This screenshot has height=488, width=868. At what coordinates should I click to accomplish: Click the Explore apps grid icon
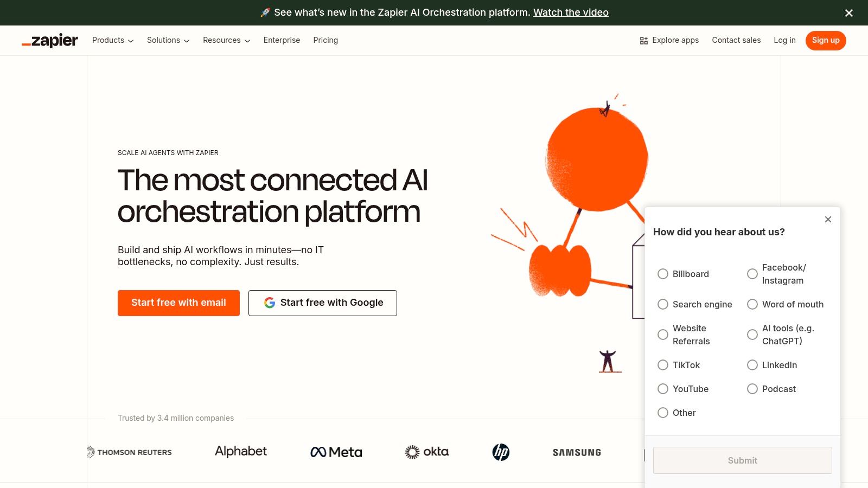pyautogui.click(x=644, y=41)
